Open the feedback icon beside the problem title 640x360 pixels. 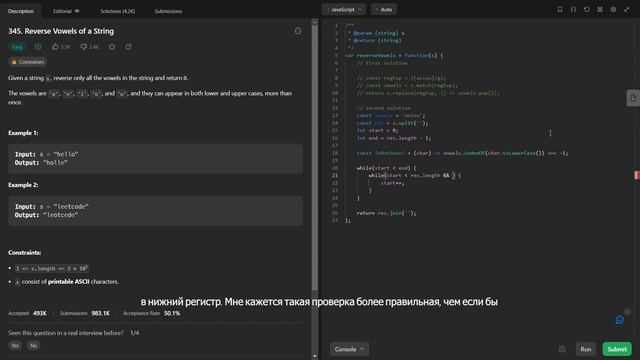(x=298, y=31)
